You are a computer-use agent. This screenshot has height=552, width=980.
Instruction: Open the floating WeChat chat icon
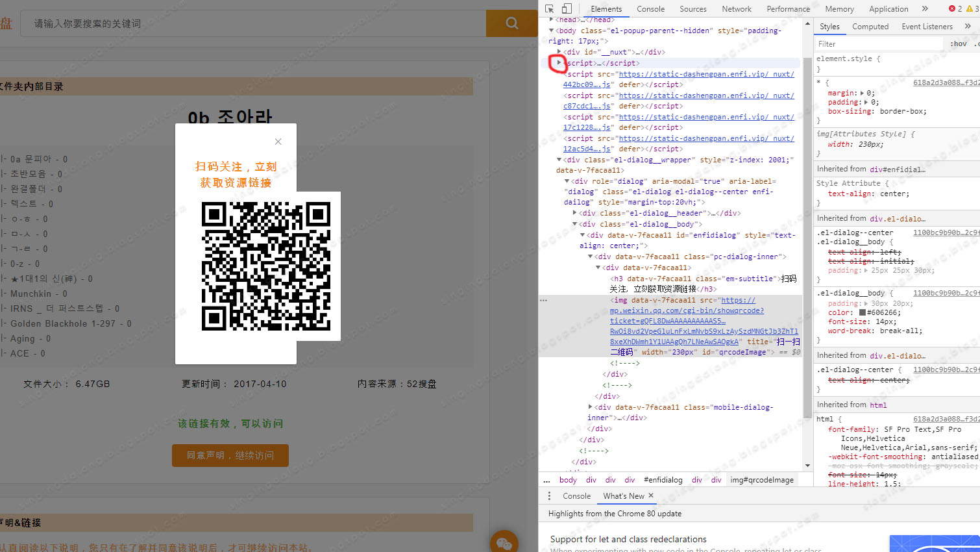[x=504, y=543]
